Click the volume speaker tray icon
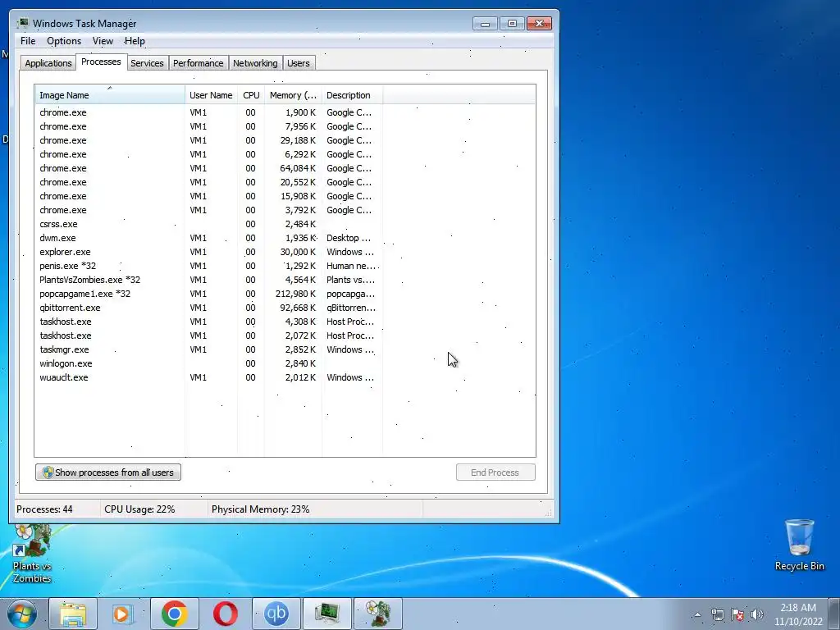The height and width of the screenshot is (630, 840). 757,614
